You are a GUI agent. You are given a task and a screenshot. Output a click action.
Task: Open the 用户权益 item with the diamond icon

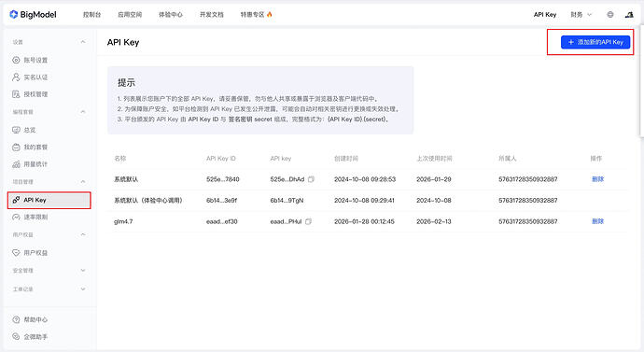pyautogui.click(x=30, y=253)
